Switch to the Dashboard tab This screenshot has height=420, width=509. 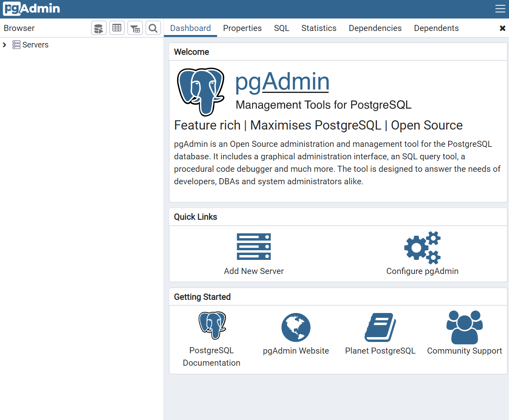(x=190, y=28)
